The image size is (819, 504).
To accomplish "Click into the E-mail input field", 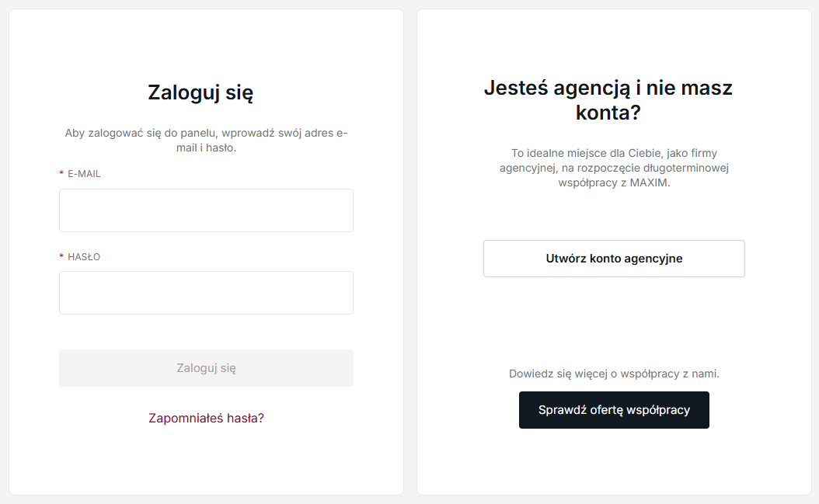I will [206, 210].
